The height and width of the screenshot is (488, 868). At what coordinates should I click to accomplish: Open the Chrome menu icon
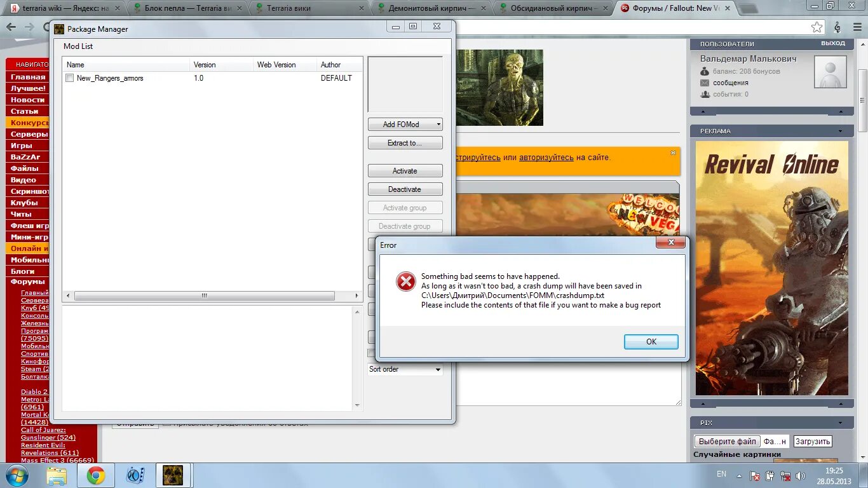(x=856, y=27)
